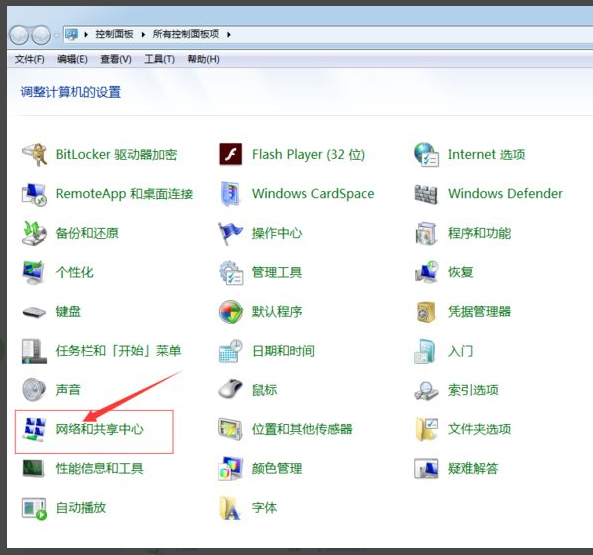Open the 工具(T) menu

[x=159, y=59]
